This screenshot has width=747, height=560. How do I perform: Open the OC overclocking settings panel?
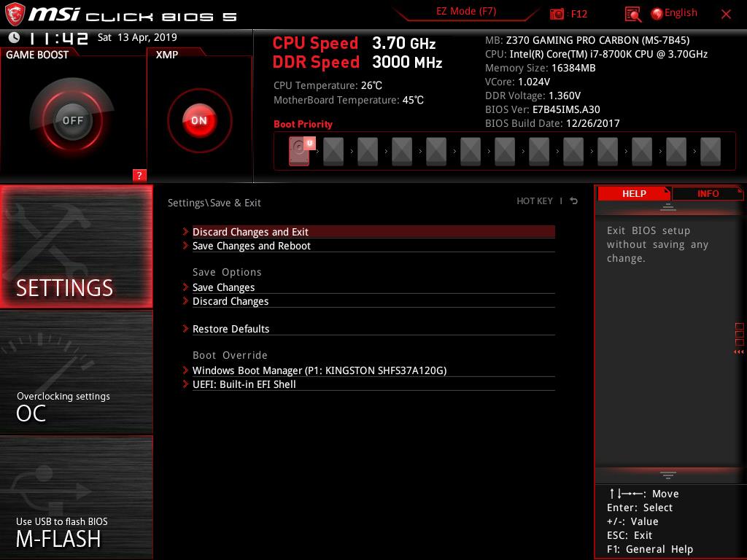click(x=76, y=373)
